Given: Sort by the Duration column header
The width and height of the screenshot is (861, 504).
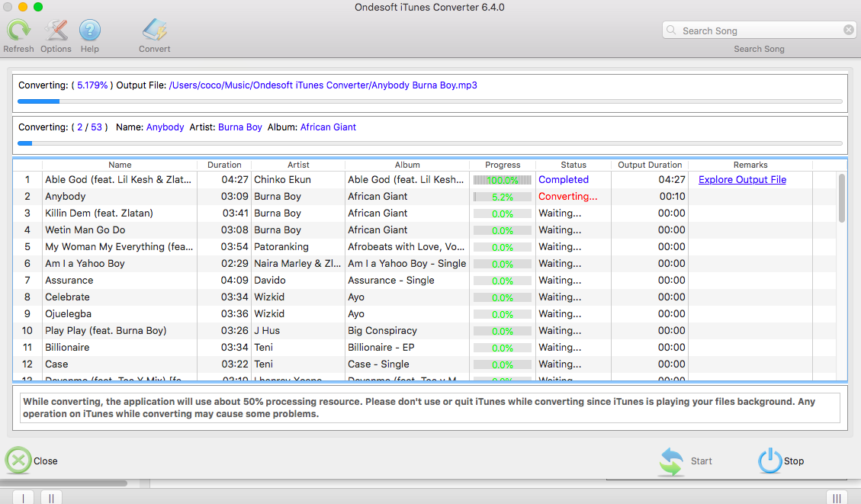Looking at the screenshot, I should [224, 165].
